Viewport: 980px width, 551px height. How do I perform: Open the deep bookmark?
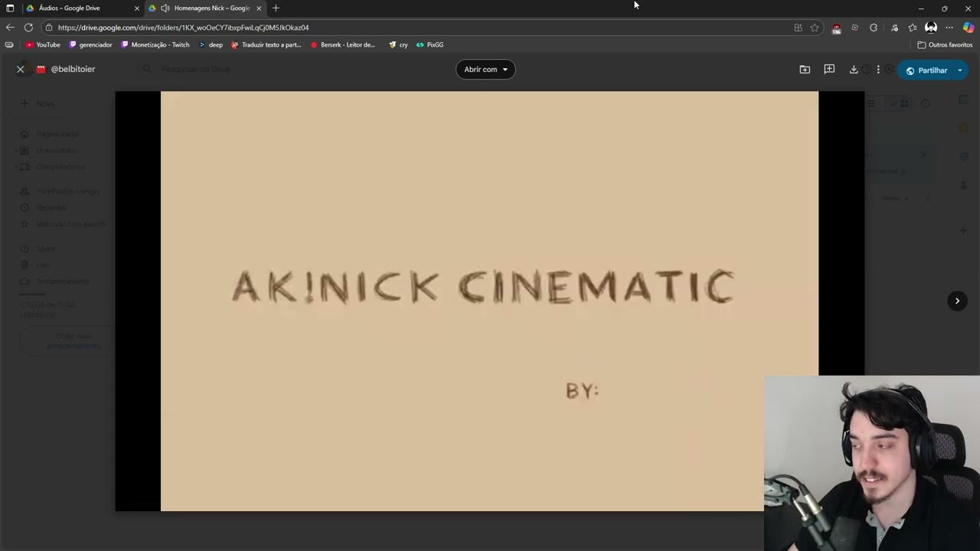pos(211,45)
